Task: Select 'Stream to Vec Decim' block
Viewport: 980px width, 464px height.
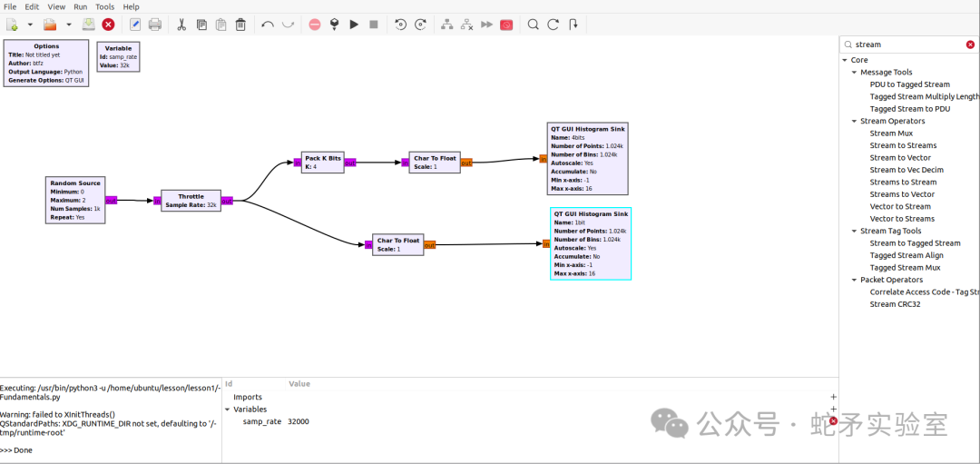Action: (906, 170)
